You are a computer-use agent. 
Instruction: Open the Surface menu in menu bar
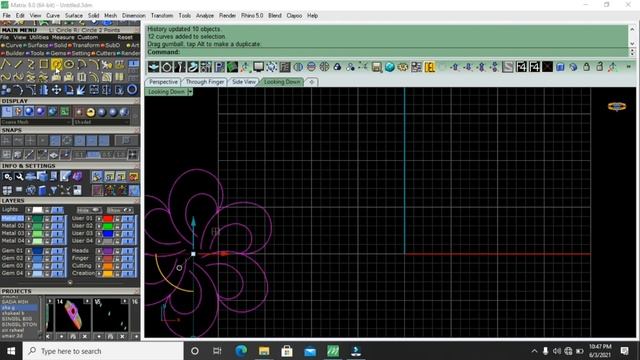click(x=73, y=16)
